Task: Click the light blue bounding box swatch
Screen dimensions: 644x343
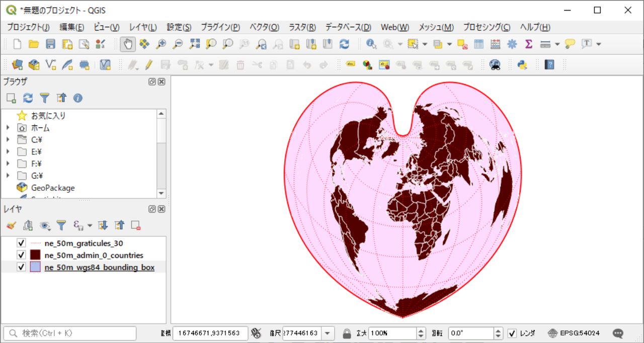Action: tap(35, 267)
